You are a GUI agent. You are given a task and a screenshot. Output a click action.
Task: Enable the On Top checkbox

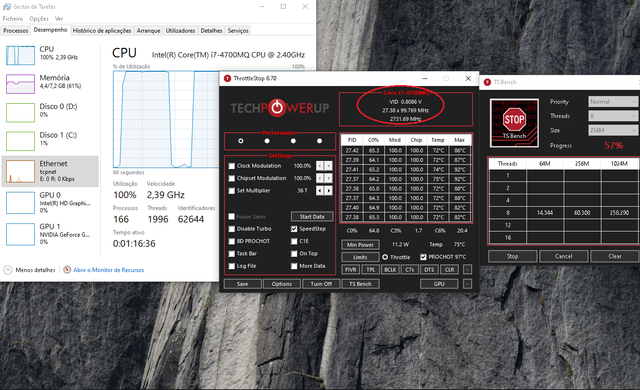click(x=294, y=253)
